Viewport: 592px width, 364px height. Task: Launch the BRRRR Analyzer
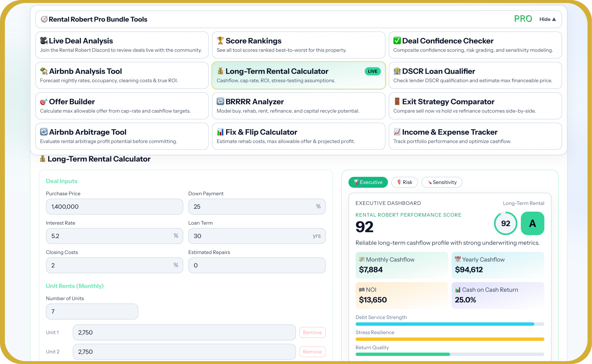(298, 106)
